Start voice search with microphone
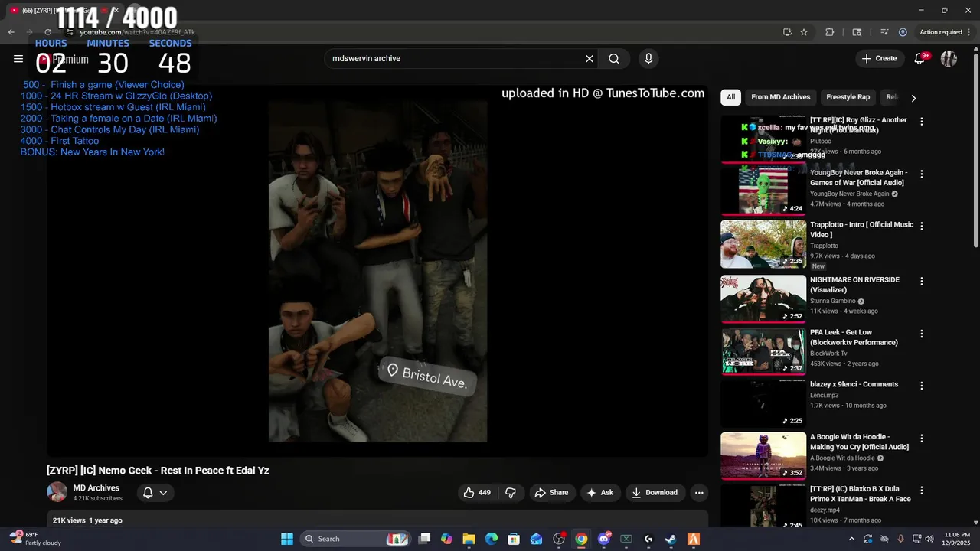 pos(648,59)
